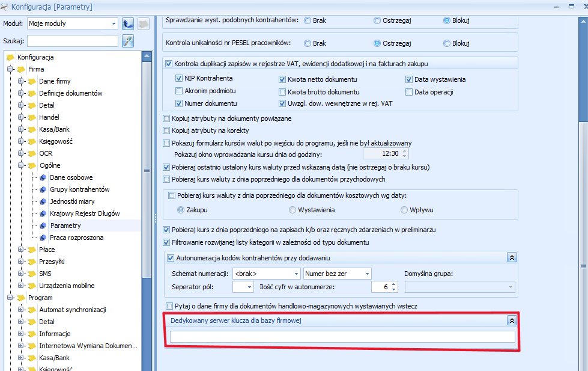Open Jednostki miary in the tree
The height and width of the screenshot is (371, 588).
(x=72, y=201)
